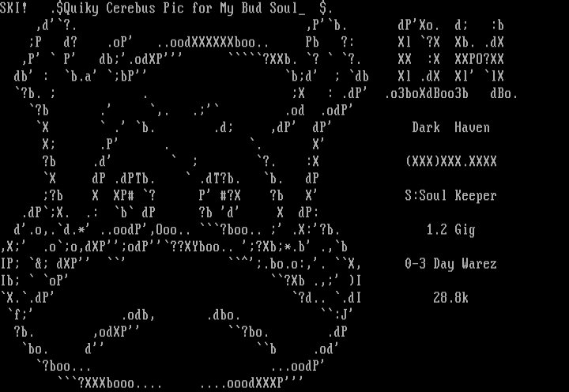The height and width of the screenshot is (392, 569).
Task: Click "for My Bud Soul_" in header
Action: tap(249, 8)
